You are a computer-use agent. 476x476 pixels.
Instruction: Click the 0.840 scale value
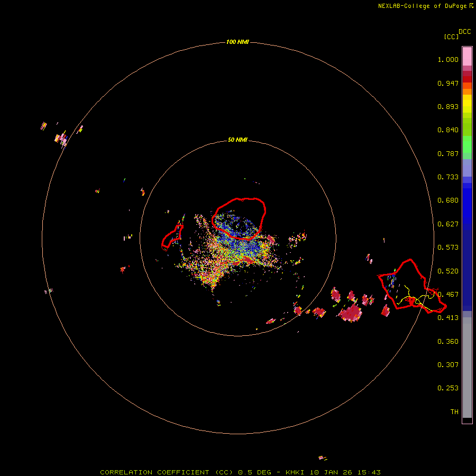(448, 130)
